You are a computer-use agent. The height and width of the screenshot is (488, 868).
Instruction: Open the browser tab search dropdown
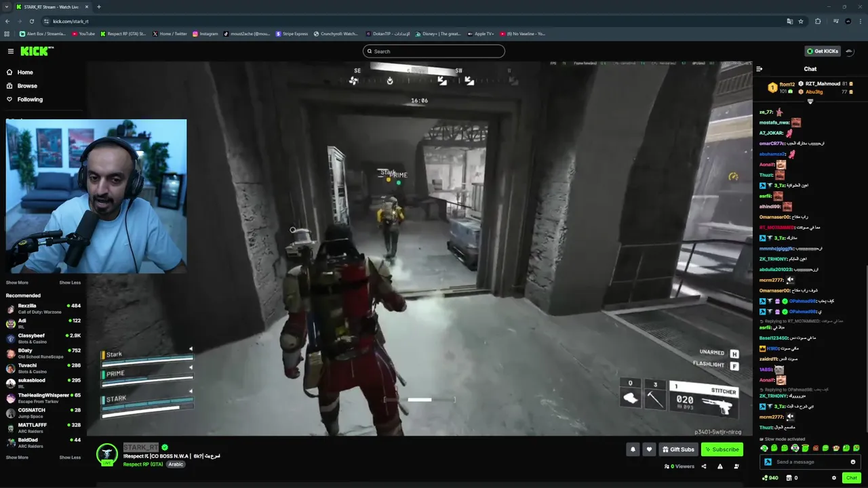tap(7, 7)
